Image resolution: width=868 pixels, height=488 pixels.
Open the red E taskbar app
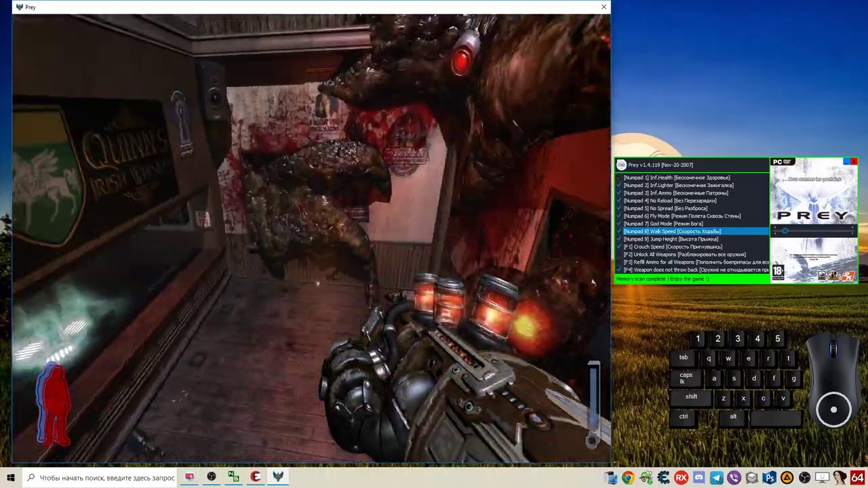[256, 477]
